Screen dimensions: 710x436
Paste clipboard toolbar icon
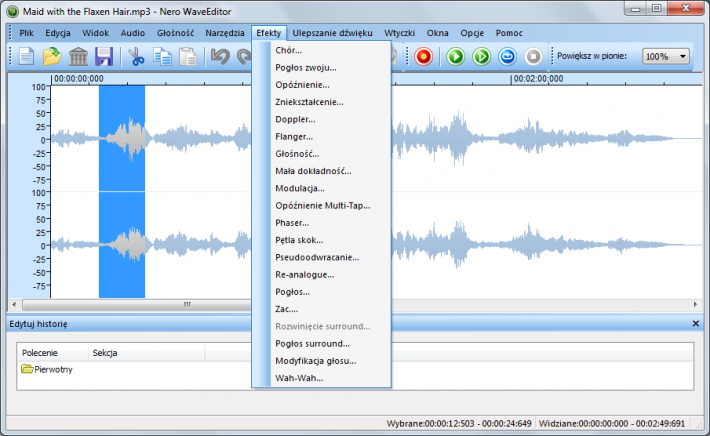(187, 57)
